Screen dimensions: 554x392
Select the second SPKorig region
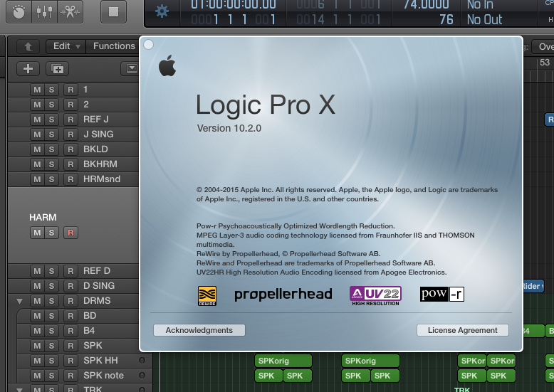click(x=370, y=361)
